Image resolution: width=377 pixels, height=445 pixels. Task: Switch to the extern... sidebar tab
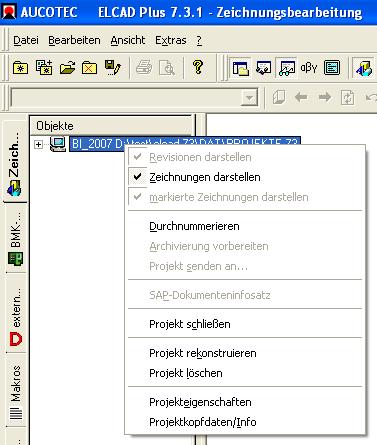pyautogui.click(x=16, y=313)
